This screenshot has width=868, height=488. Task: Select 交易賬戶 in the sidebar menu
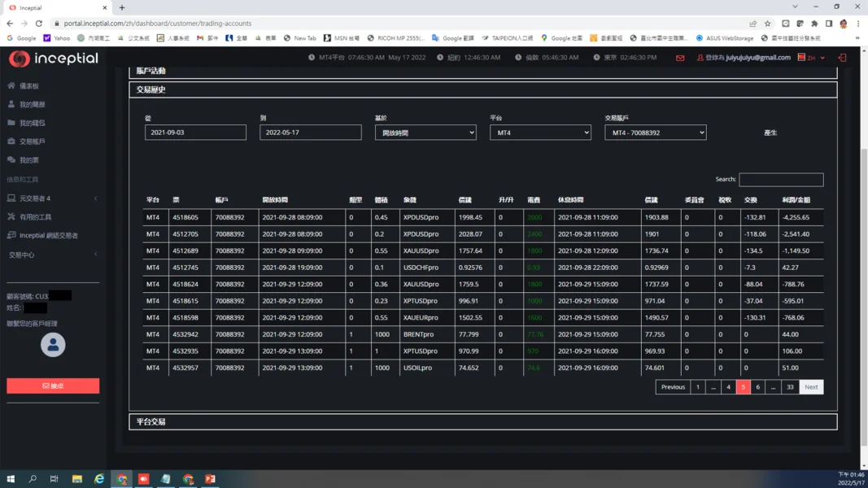pos(32,142)
